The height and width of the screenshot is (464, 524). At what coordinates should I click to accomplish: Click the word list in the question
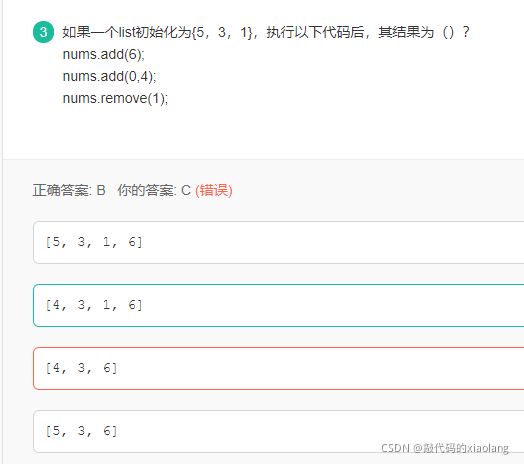point(127,32)
